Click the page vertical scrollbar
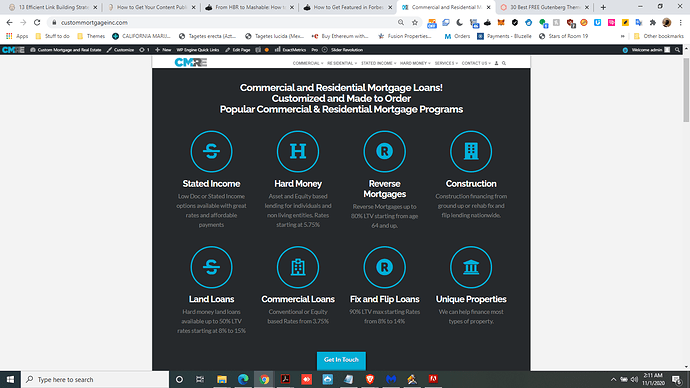The image size is (690, 388). tap(686, 90)
